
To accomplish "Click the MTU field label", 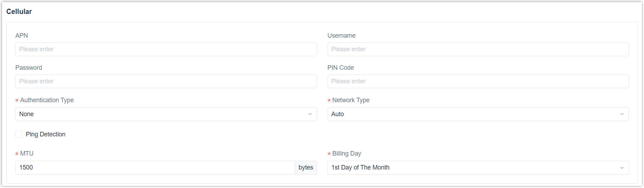I will click(x=27, y=153).
